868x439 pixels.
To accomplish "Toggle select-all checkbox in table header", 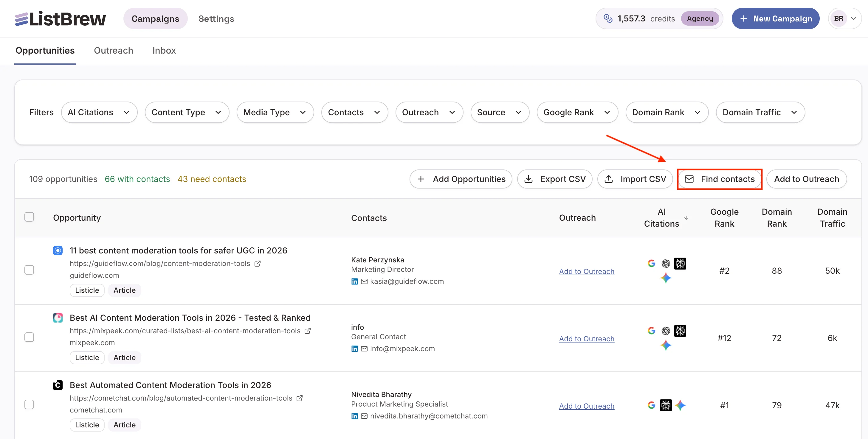I will point(29,217).
